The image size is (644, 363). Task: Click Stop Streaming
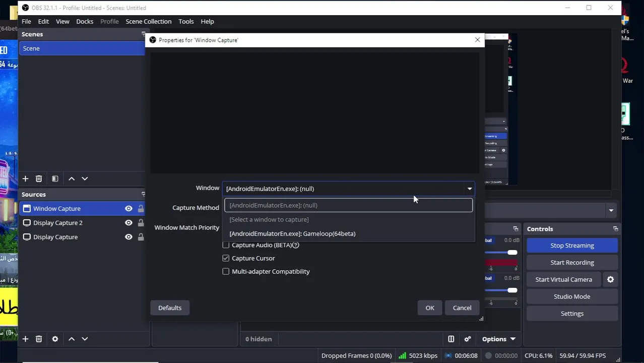point(572,246)
